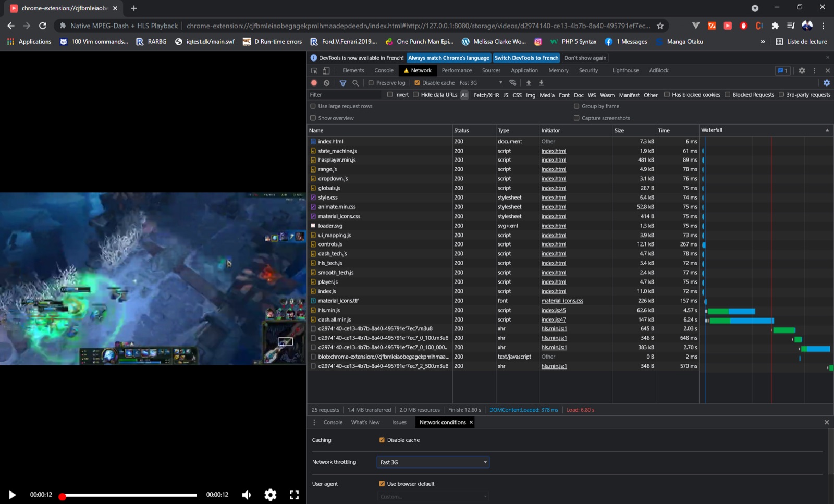834x504 pixels.
Task: Open video player settings gear
Action: click(x=271, y=495)
